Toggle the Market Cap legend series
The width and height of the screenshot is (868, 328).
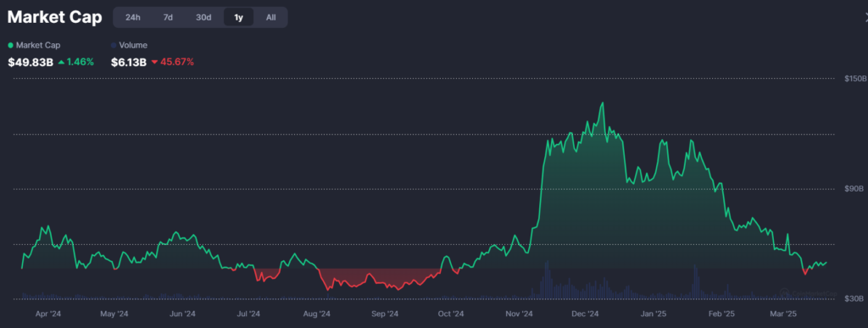pyautogui.click(x=34, y=46)
